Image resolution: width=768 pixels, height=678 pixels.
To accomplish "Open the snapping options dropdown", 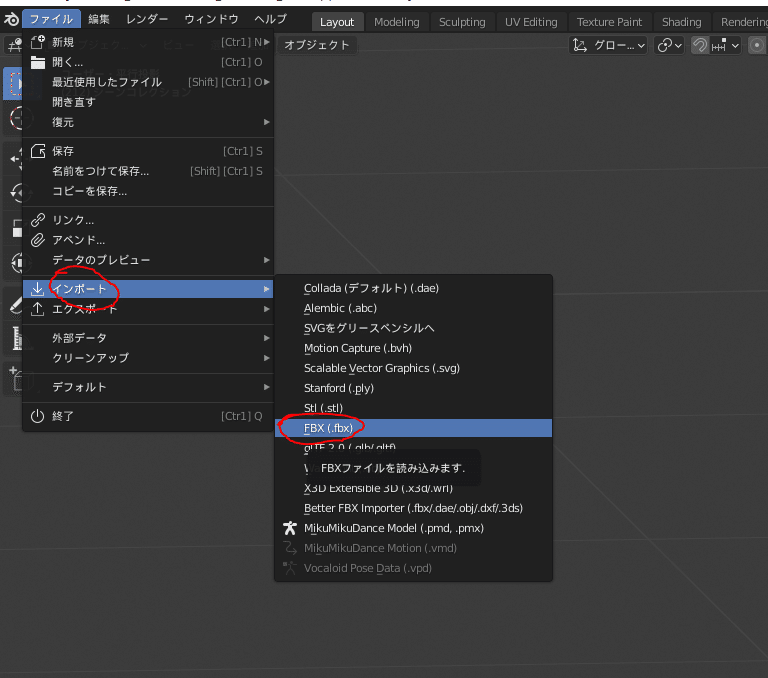I will tap(725, 46).
